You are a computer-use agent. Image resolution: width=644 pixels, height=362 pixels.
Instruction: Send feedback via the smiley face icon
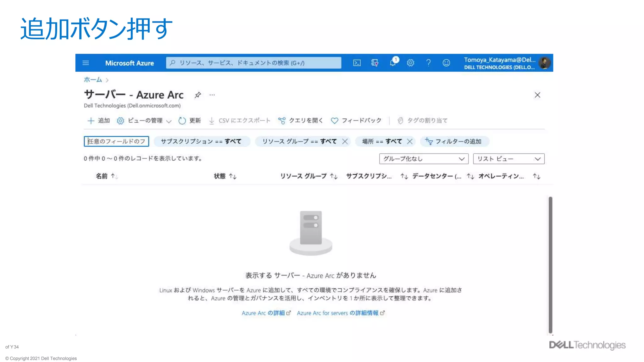pyautogui.click(x=446, y=63)
